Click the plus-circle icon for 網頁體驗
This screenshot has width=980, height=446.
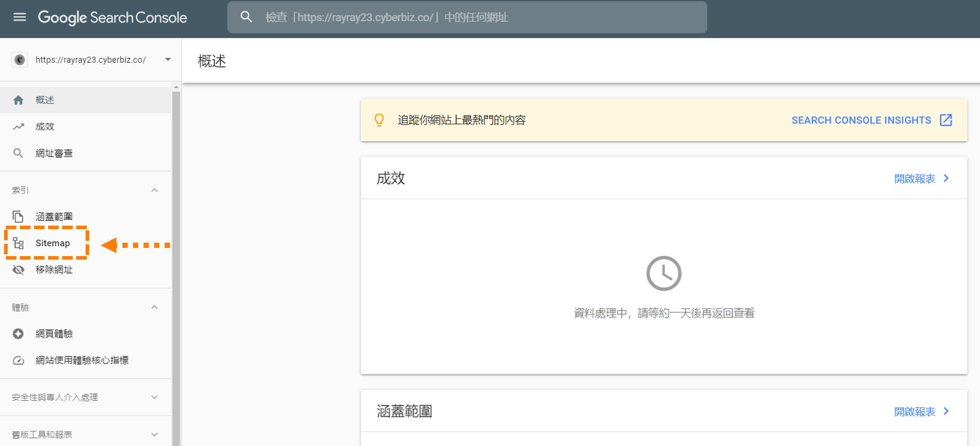pyautogui.click(x=18, y=333)
